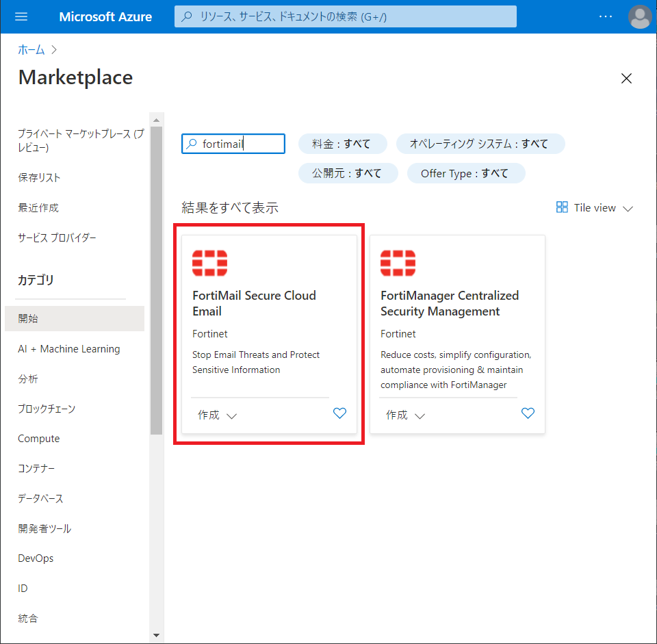Click the sidebar scrollbar thumb
The width and height of the screenshot is (657, 644).
coord(156,281)
